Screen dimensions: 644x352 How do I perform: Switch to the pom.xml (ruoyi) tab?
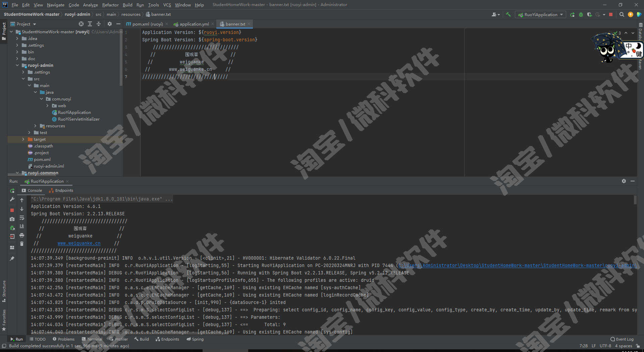pyautogui.click(x=147, y=24)
